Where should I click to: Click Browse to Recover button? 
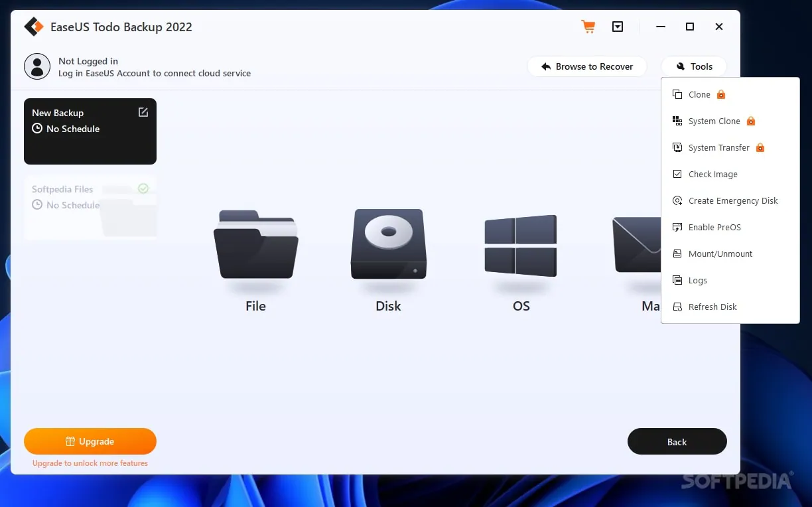coord(587,66)
